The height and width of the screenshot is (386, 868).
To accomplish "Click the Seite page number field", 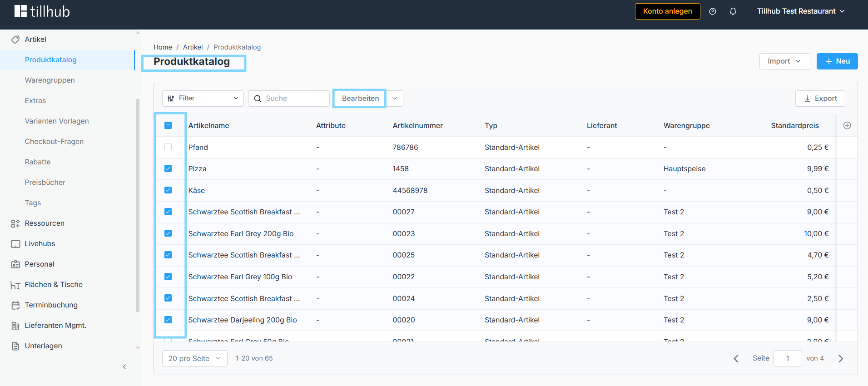I will tap(788, 359).
